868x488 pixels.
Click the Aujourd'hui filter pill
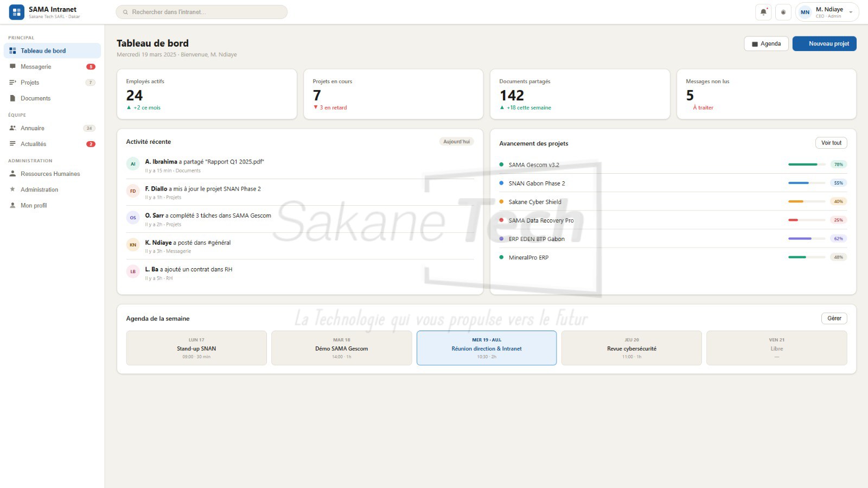point(456,142)
